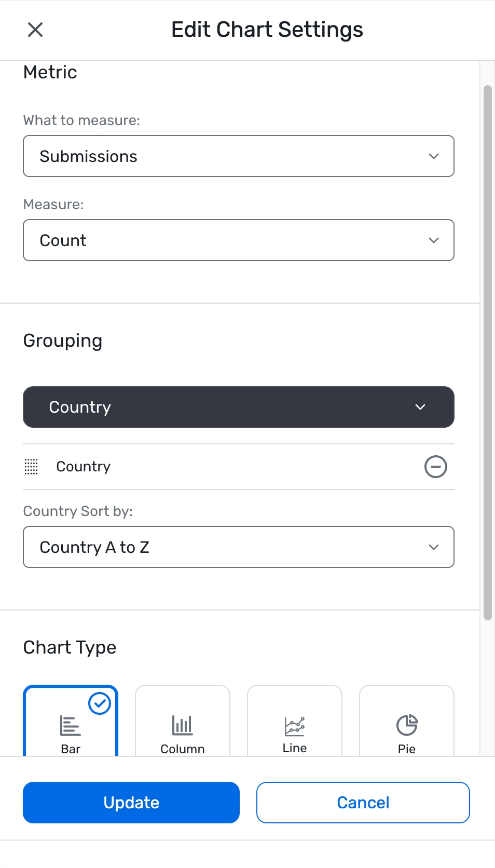The width and height of the screenshot is (495, 868).
Task: Click the Country list item row
Action: coord(239,467)
